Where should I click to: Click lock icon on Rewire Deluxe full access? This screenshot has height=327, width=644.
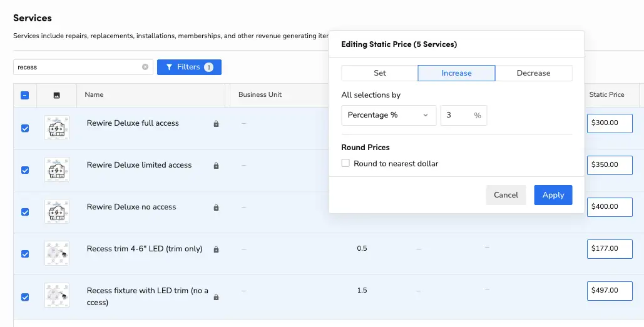tap(216, 124)
